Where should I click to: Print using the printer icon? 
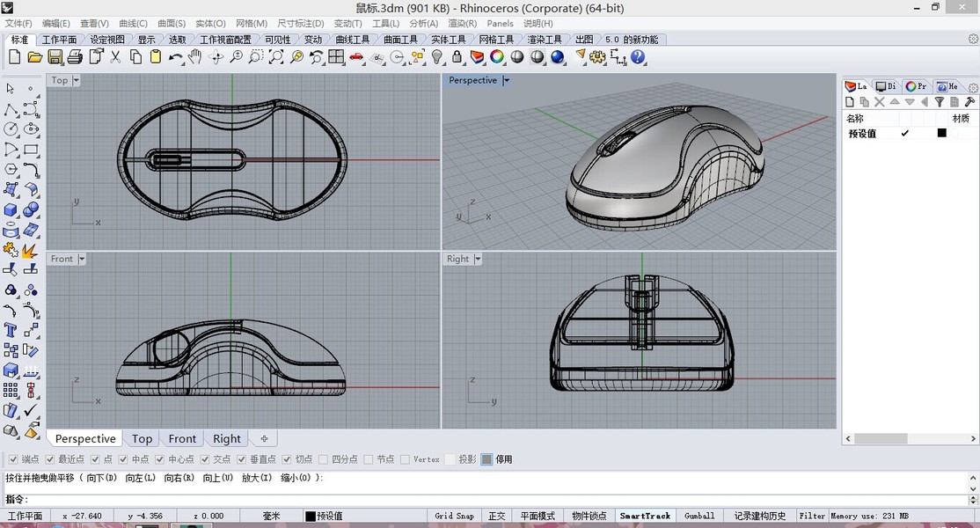point(75,57)
